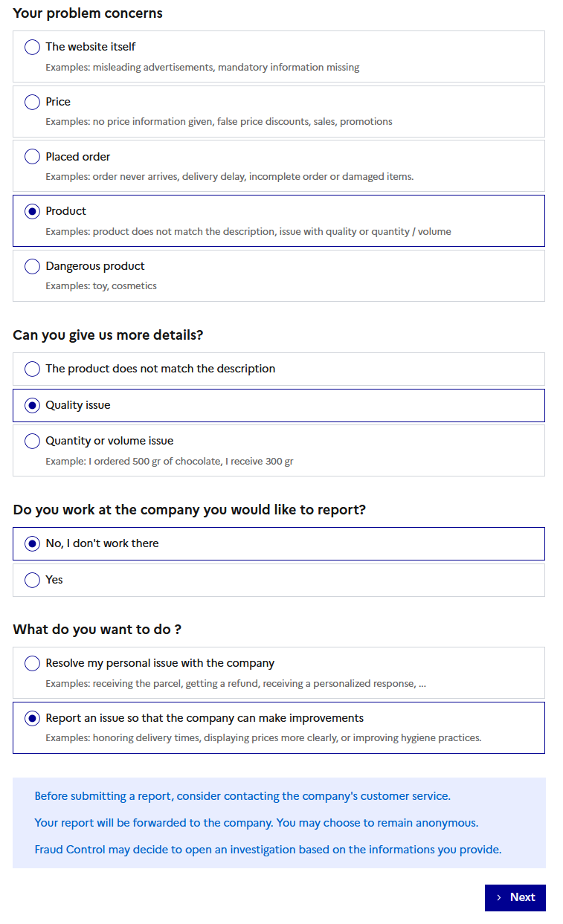Click the 'Quality issue' radio option

pyautogui.click(x=32, y=405)
